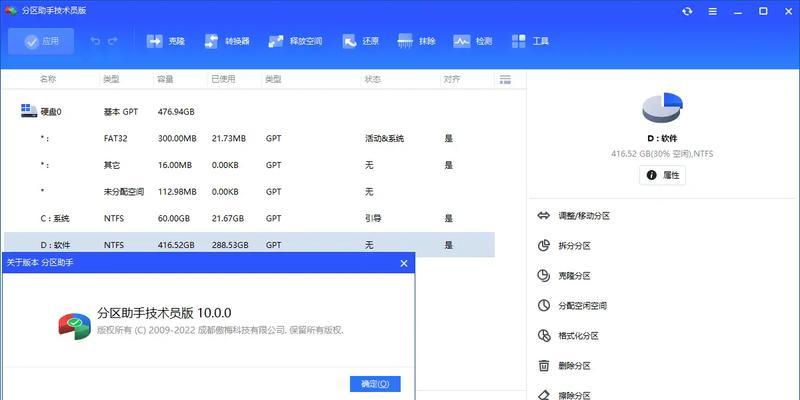Click Allocate Free Space (分配空闲空间)
The image size is (800, 400).
[583, 306]
